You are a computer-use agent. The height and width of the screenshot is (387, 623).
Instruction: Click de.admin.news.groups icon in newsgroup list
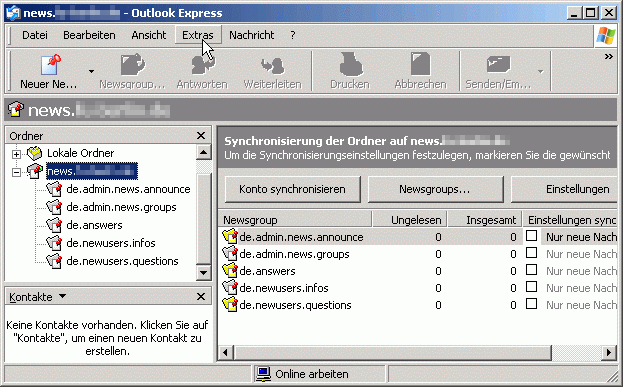pyautogui.click(x=230, y=254)
